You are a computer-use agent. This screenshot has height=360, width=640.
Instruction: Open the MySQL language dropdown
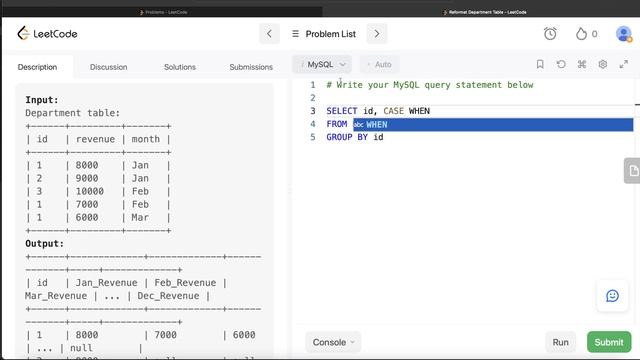(322, 64)
